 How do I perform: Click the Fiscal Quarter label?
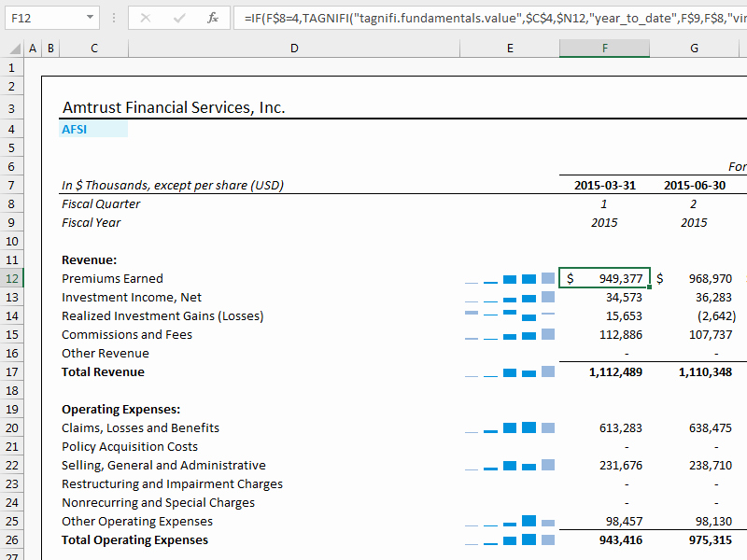101,203
